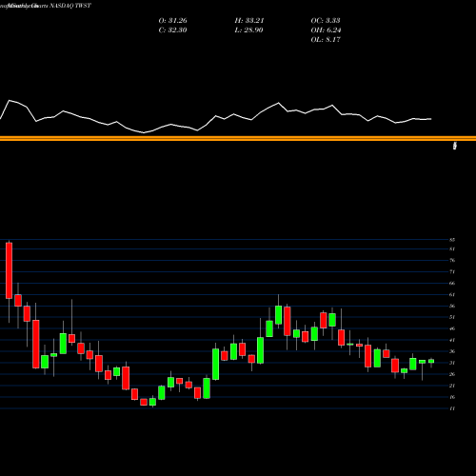Select the open value 'O: 31.26'
The height and width of the screenshot is (476, 476).
click(172, 21)
